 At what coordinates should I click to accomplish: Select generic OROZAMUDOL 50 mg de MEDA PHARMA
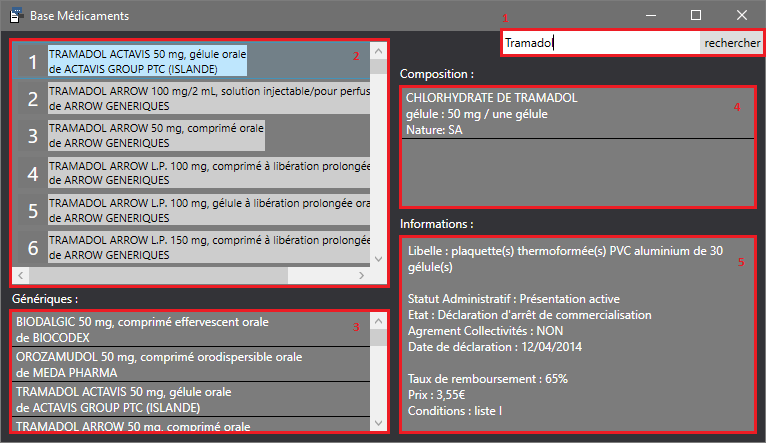(192, 365)
